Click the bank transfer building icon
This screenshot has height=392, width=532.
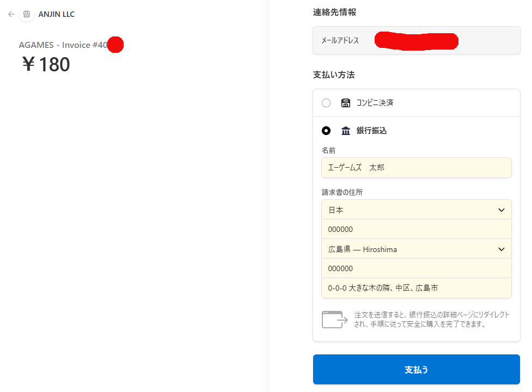click(x=345, y=131)
